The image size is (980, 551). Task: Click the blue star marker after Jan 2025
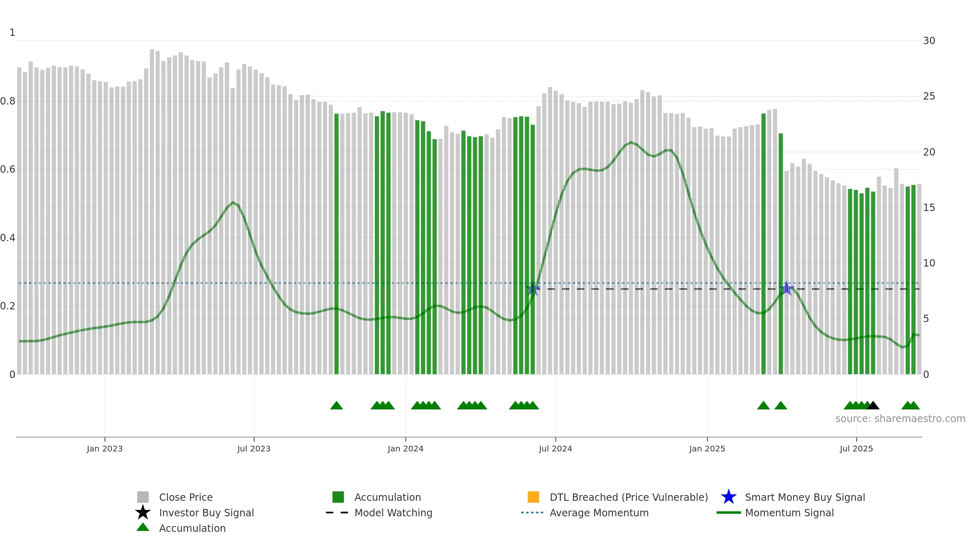(x=786, y=289)
